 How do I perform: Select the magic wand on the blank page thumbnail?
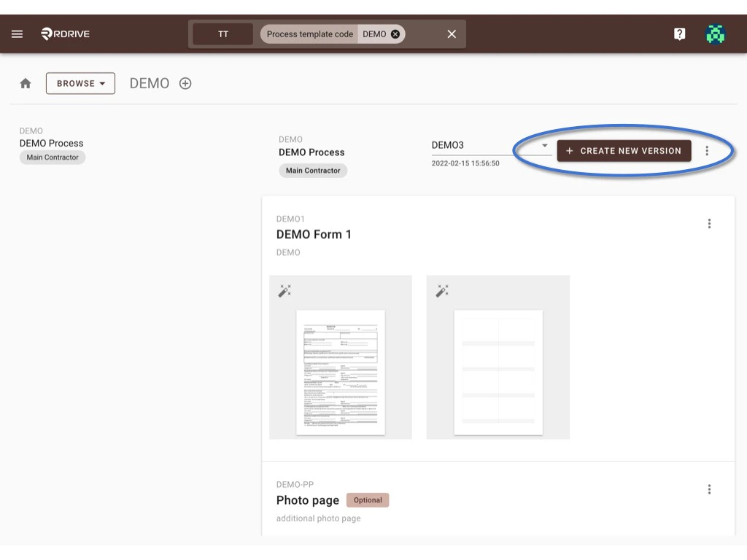pyautogui.click(x=441, y=289)
